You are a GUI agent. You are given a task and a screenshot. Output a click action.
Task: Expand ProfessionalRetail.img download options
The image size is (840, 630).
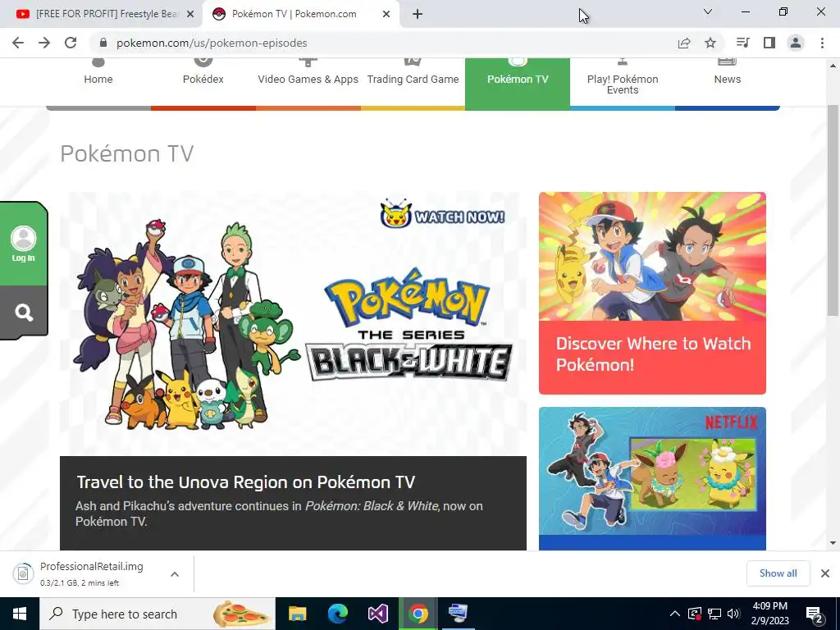[175, 574]
